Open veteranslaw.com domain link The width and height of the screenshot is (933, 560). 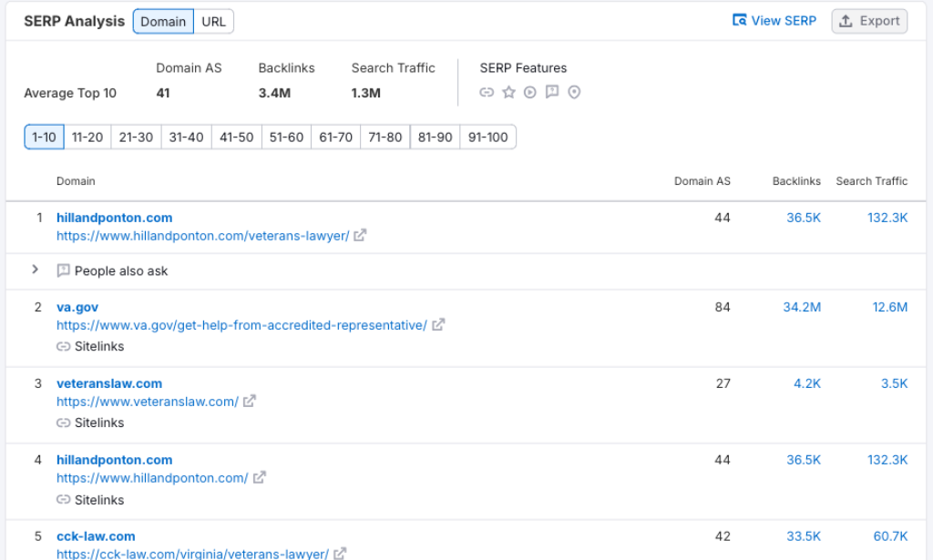[109, 383]
